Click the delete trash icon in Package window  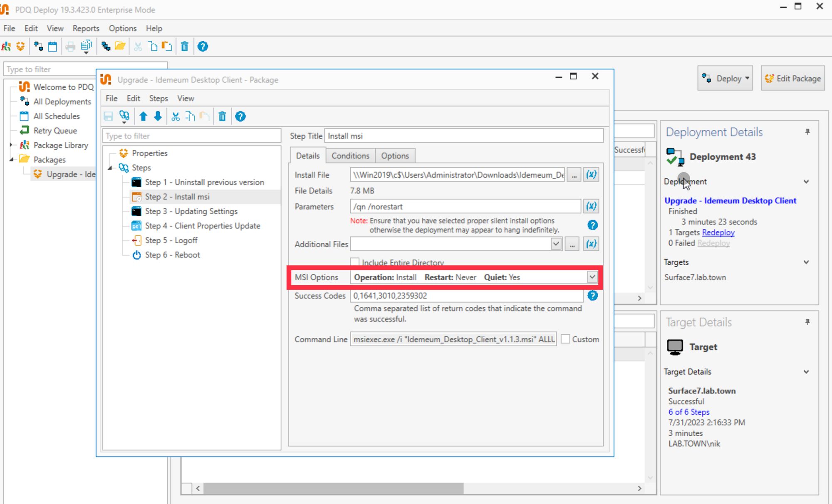(x=222, y=116)
